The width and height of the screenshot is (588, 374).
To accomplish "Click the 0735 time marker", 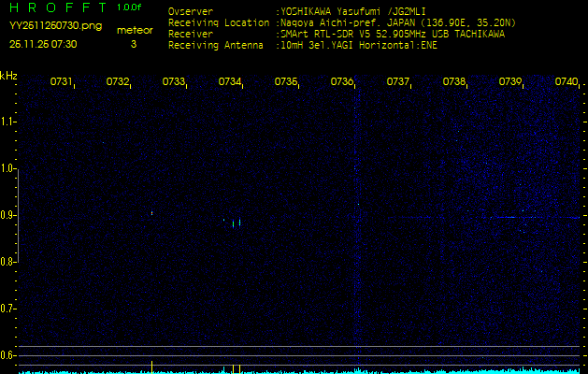I will (x=285, y=81).
